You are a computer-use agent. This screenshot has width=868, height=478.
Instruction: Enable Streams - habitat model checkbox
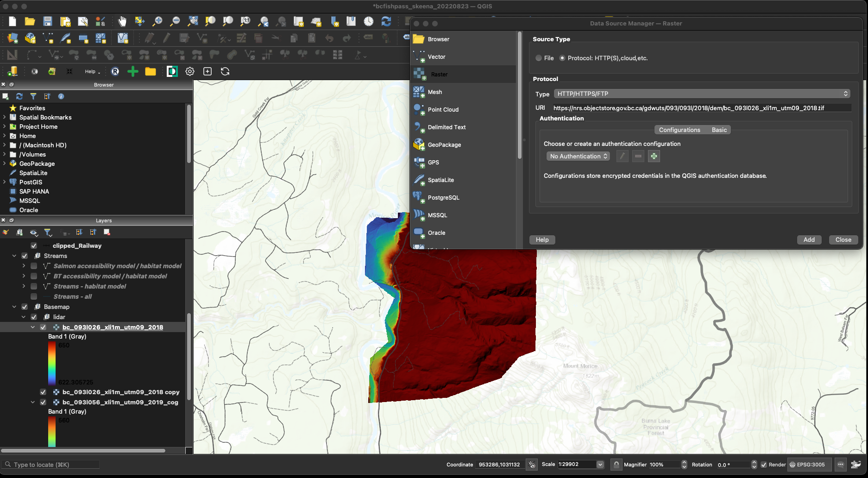click(34, 286)
